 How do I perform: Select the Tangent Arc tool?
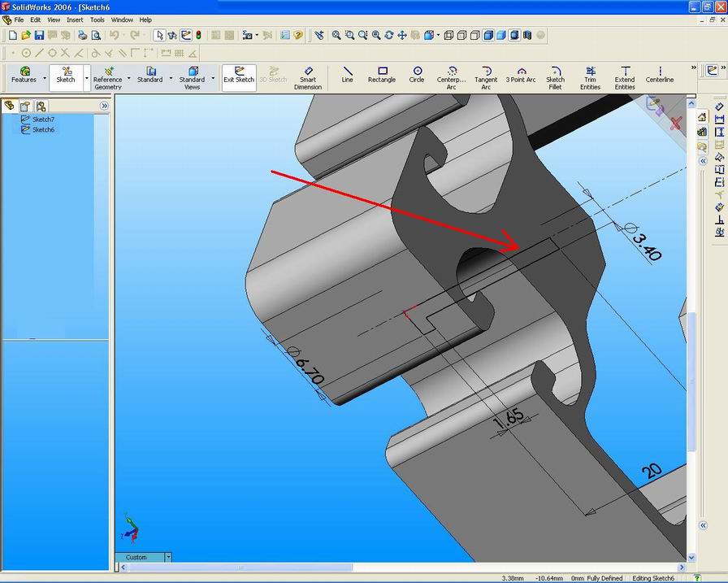click(x=485, y=75)
